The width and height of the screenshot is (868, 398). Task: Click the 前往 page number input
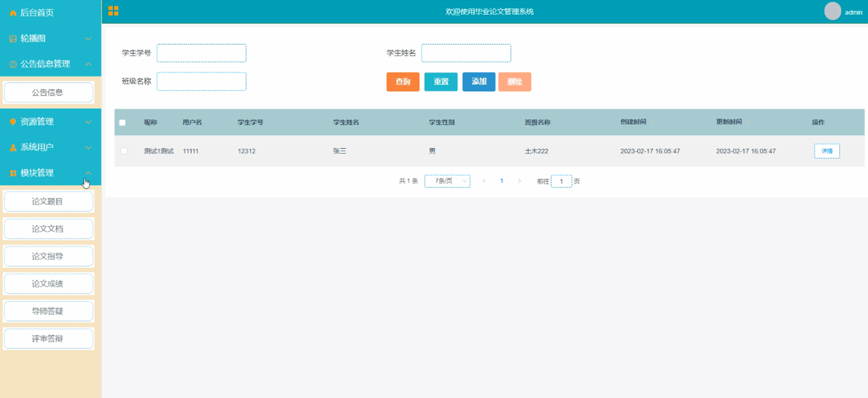562,181
